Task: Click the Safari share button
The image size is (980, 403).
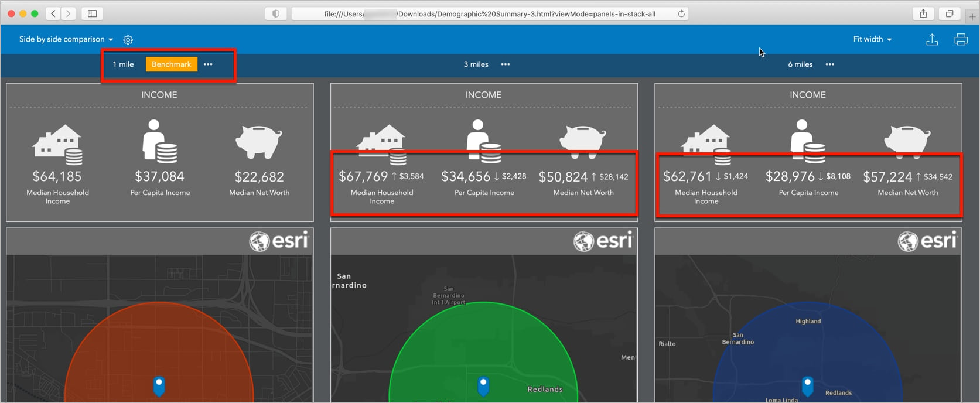Action: click(x=923, y=13)
